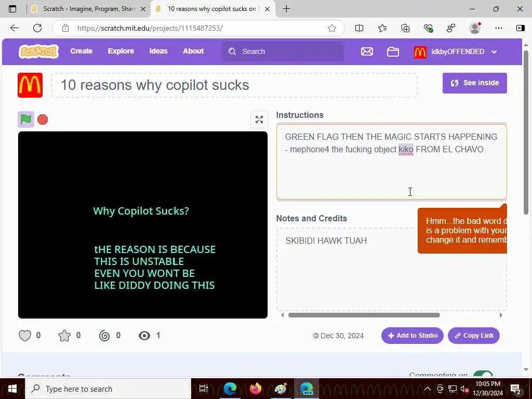The image size is (532, 399).
Task: Open the Ideas menu item
Action: [x=158, y=51]
